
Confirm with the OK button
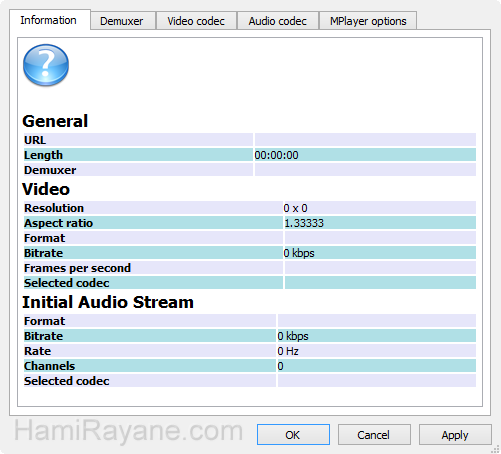(293, 435)
